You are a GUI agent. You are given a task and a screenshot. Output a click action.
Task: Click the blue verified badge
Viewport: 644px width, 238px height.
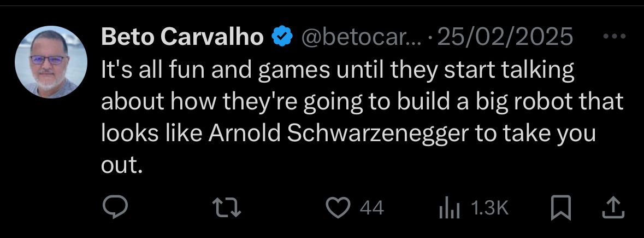281,37
